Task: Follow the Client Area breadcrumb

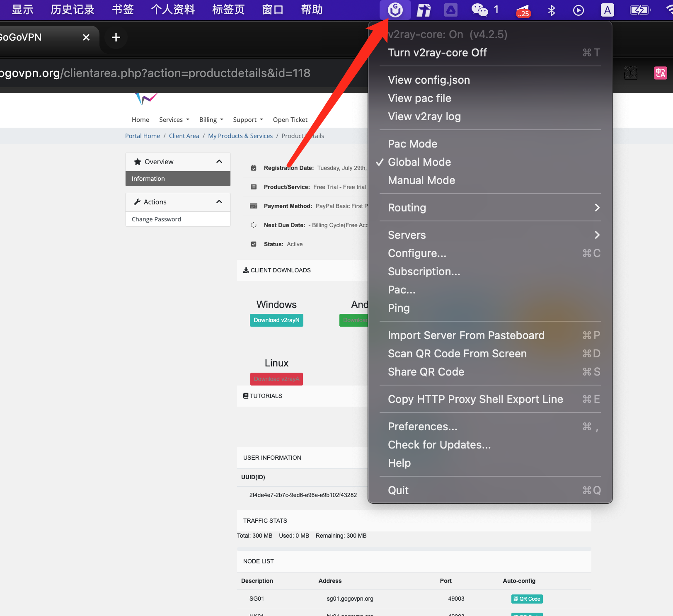Action: tap(184, 136)
